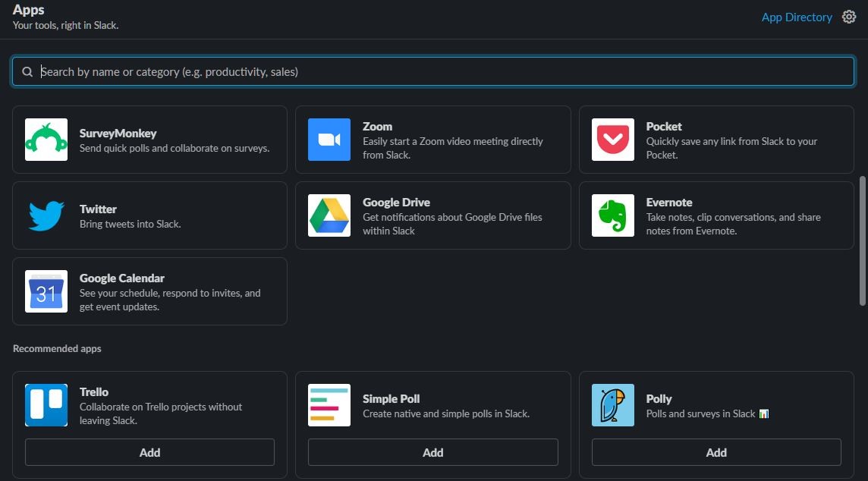Click 'Quickly save any link' description

(x=732, y=148)
